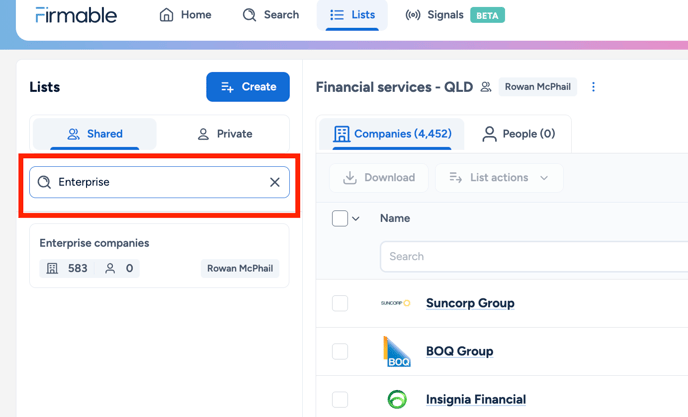The height and width of the screenshot is (417, 688).
Task: Click the Firmable logo
Action: 76,15
